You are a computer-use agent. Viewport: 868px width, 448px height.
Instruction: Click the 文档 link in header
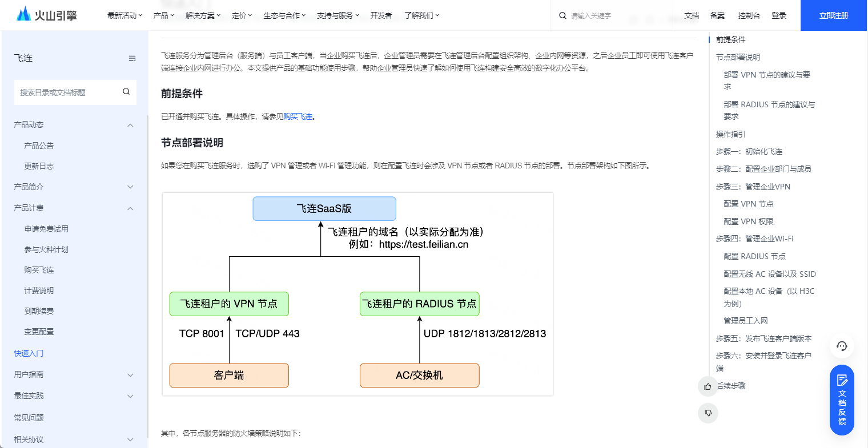(x=692, y=15)
